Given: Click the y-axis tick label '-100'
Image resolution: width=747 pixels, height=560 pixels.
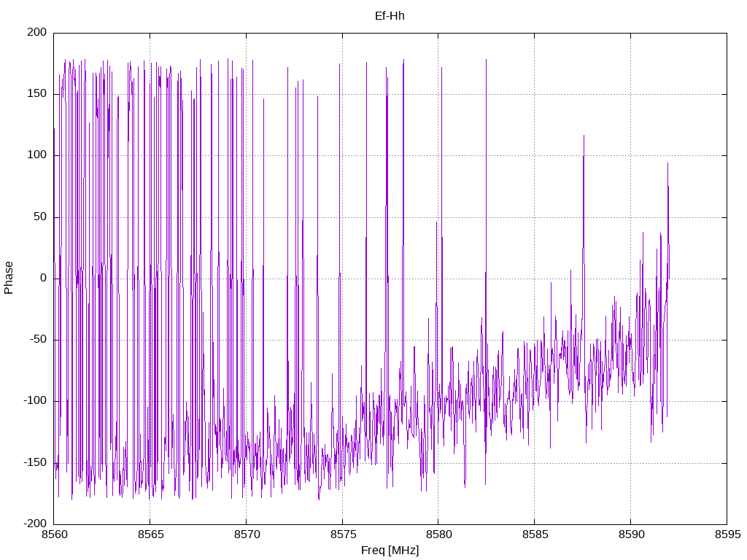Looking at the screenshot, I should tap(35, 401).
